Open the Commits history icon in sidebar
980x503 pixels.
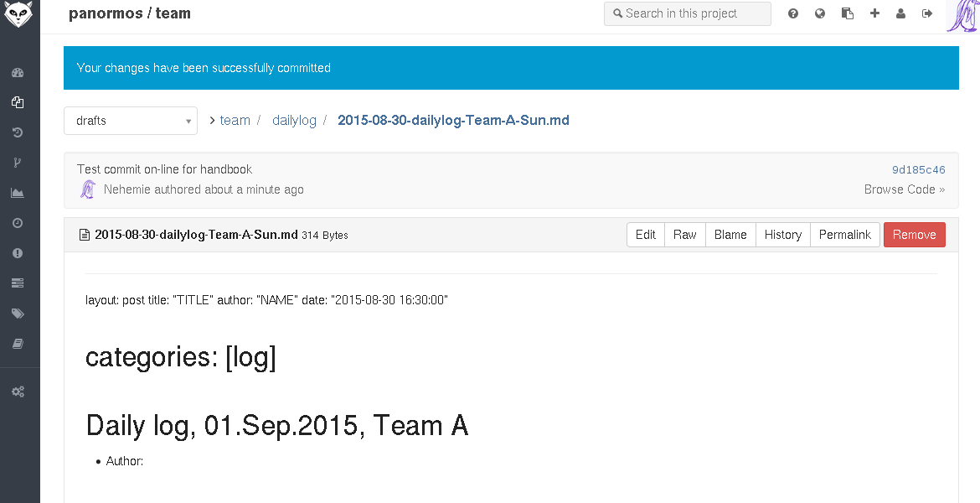[18, 132]
